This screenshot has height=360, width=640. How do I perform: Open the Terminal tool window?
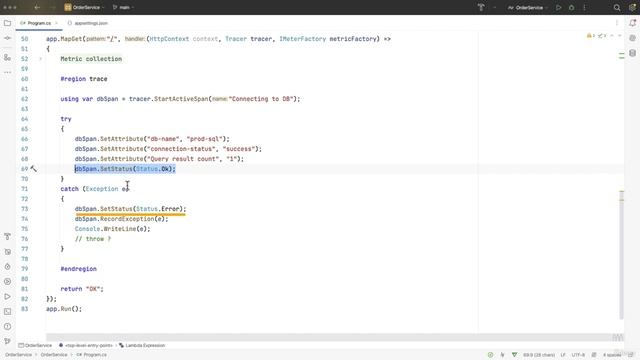[x=7, y=311]
